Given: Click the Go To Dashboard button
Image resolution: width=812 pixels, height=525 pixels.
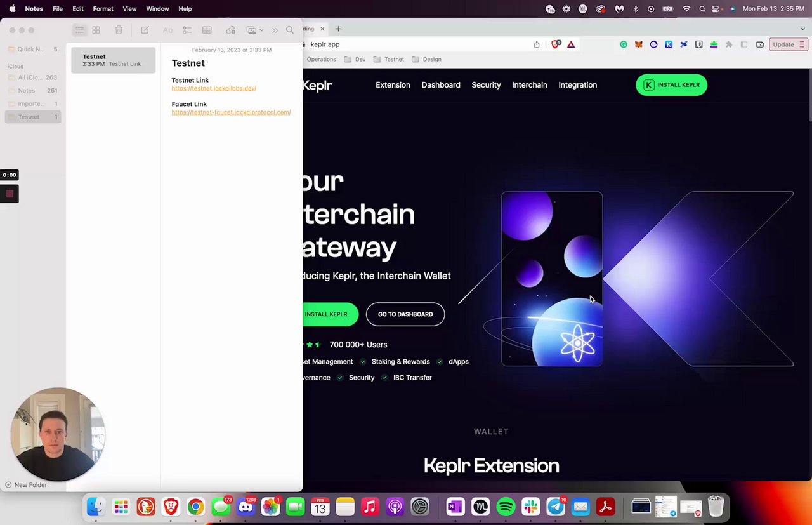Looking at the screenshot, I should point(405,314).
